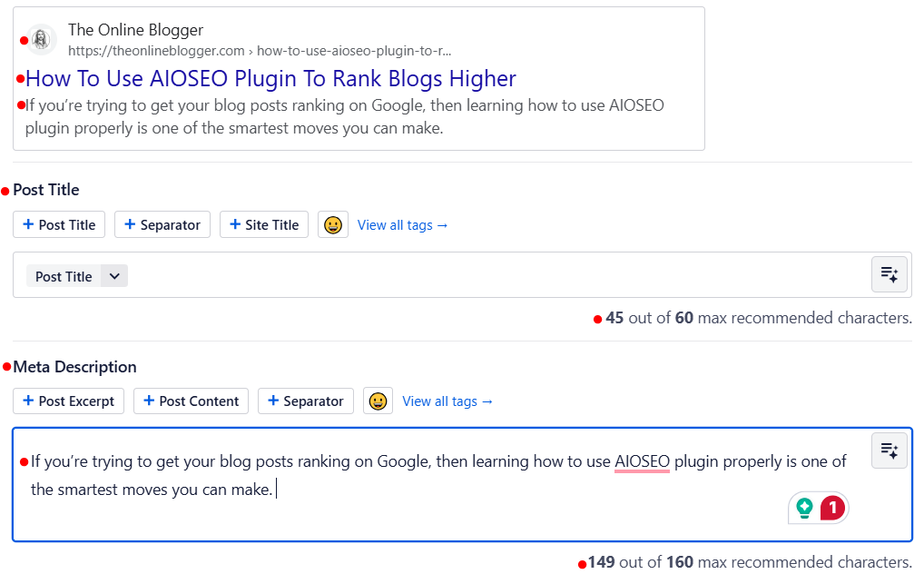Click the underlined AIOSEO word in description
Viewport: 924px width, 584px height.
(642, 461)
